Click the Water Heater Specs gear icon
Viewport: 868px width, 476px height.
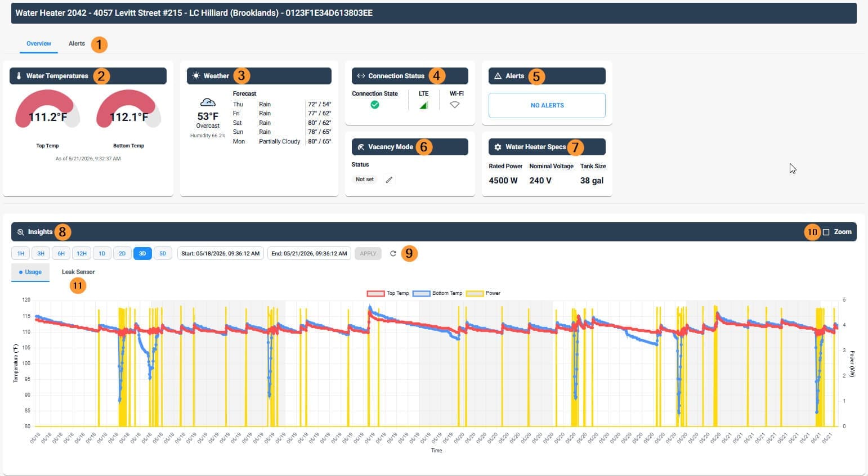(x=498, y=147)
